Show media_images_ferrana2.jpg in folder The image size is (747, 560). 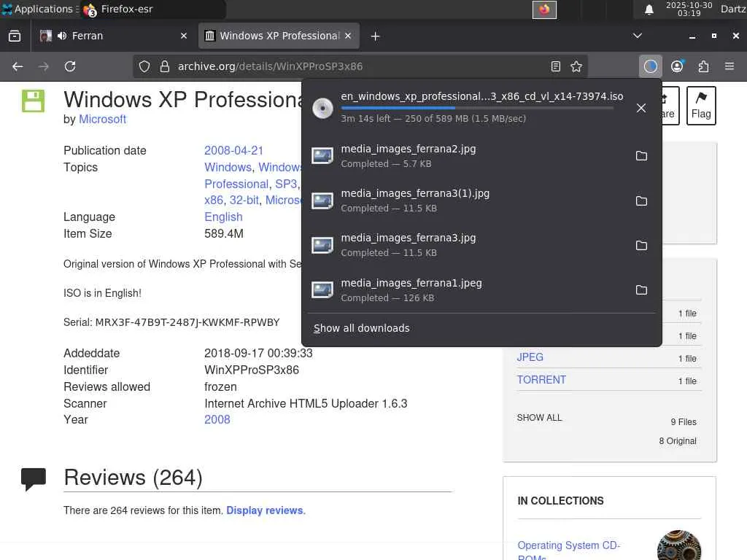(x=641, y=156)
